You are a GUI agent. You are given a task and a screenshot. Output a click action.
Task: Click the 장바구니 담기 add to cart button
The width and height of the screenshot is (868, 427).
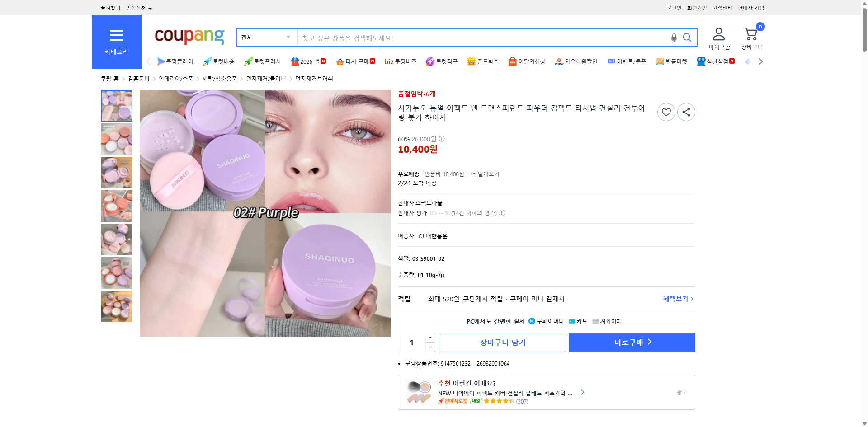click(502, 342)
